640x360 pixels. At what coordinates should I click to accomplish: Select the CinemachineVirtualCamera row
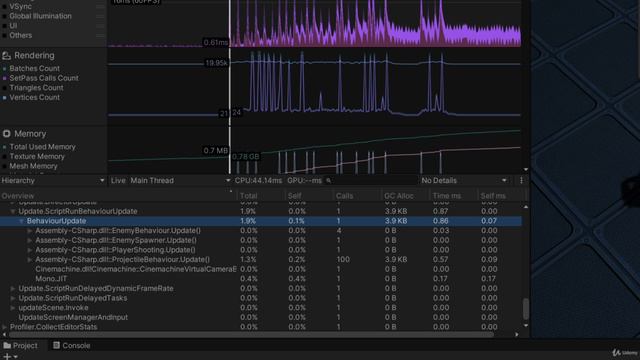pos(261,269)
